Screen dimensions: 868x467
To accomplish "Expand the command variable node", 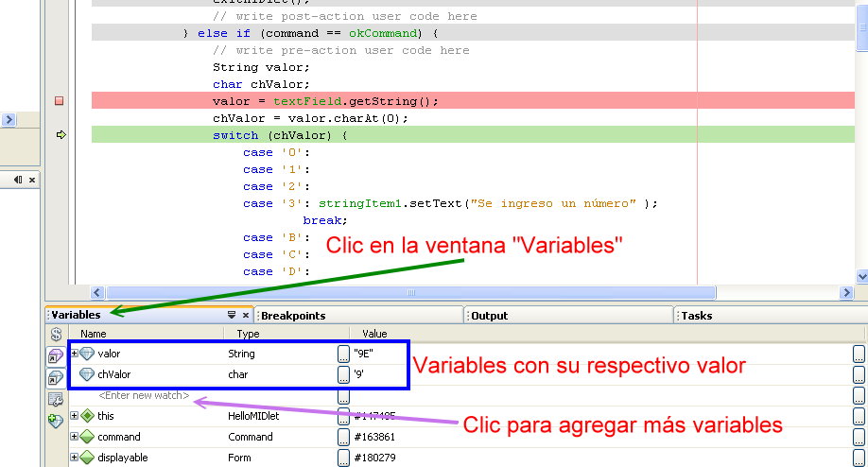I will (74, 437).
